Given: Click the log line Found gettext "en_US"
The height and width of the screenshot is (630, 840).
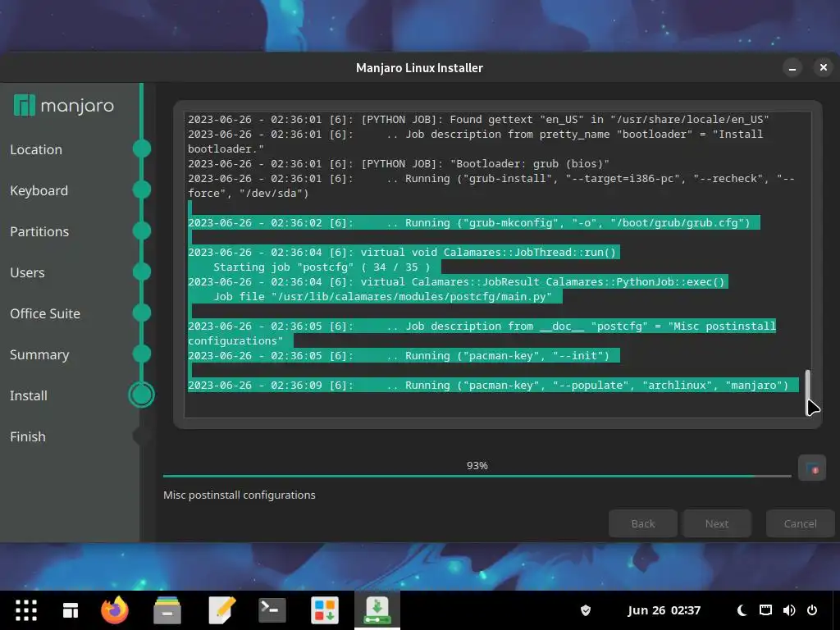Looking at the screenshot, I should [x=478, y=120].
